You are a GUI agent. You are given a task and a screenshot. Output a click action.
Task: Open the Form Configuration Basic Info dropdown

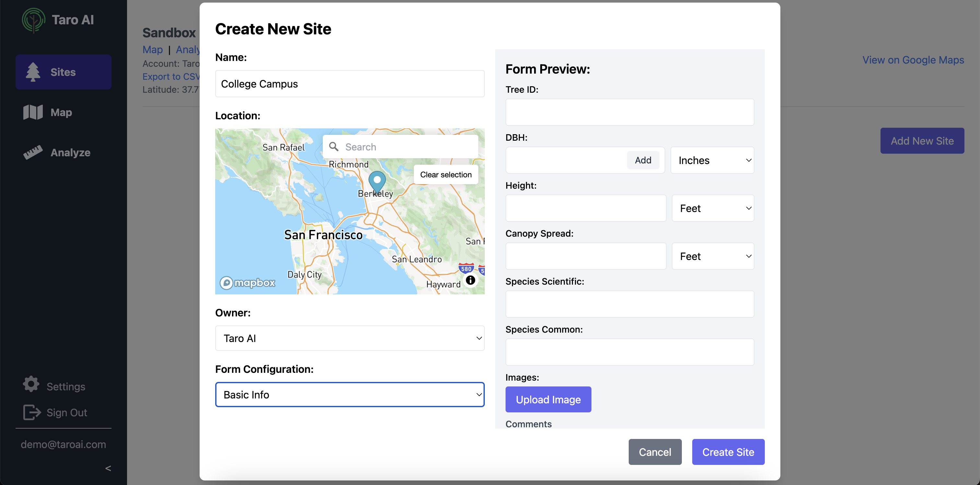point(349,395)
